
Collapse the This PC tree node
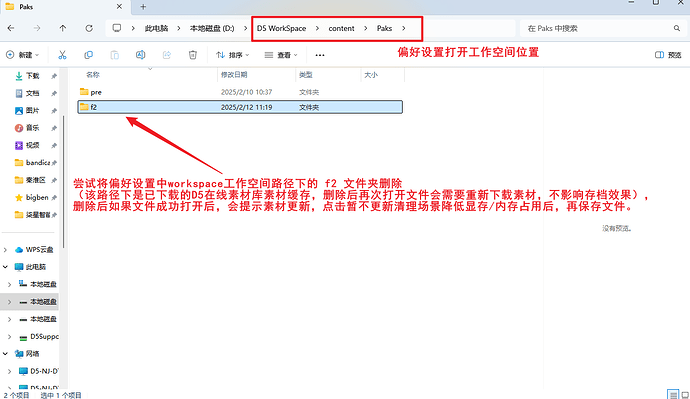tap(5, 267)
